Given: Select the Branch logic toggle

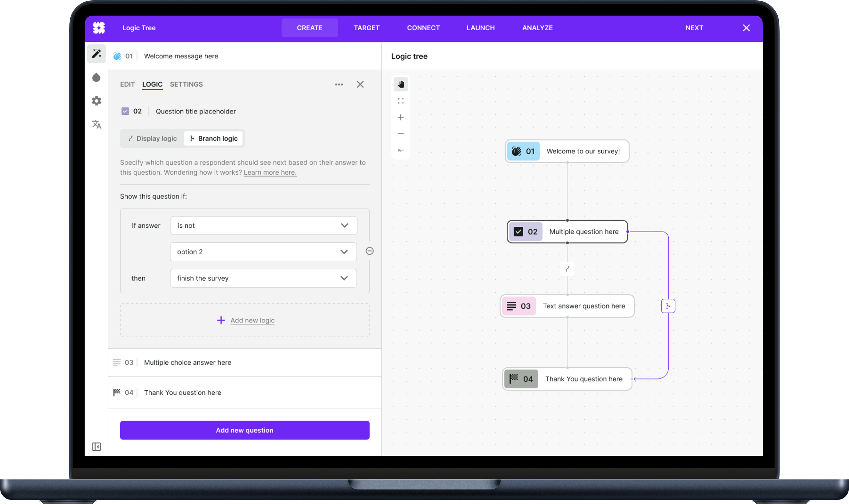Looking at the screenshot, I should (214, 138).
